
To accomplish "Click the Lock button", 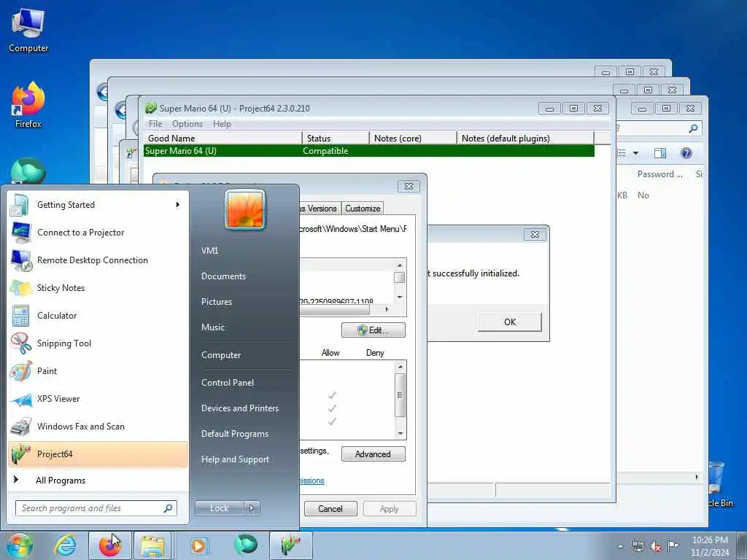I will [x=220, y=508].
